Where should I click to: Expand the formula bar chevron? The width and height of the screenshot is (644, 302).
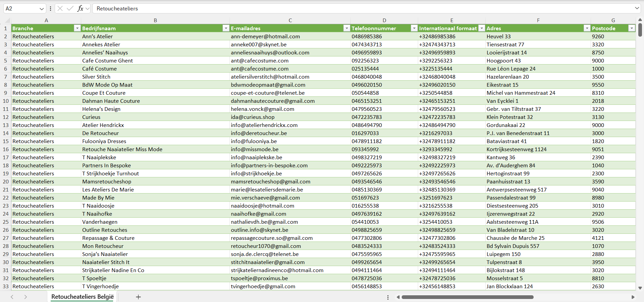pos(637,8)
